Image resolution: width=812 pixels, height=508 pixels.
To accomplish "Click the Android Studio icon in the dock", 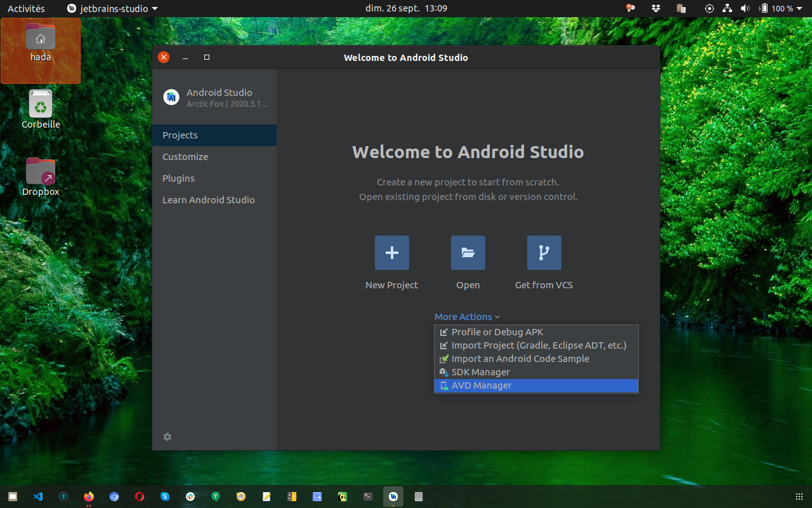I will coord(393,497).
